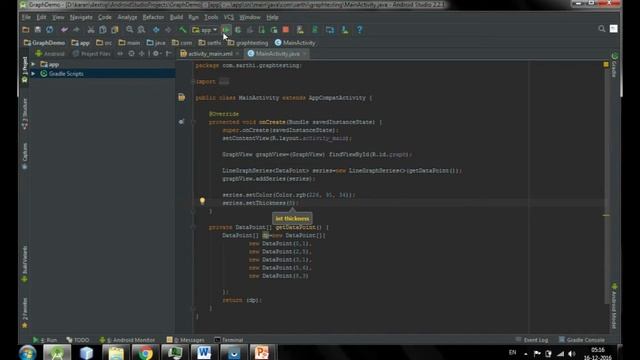Open the VCS menu

pyautogui.click(x=229, y=17)
